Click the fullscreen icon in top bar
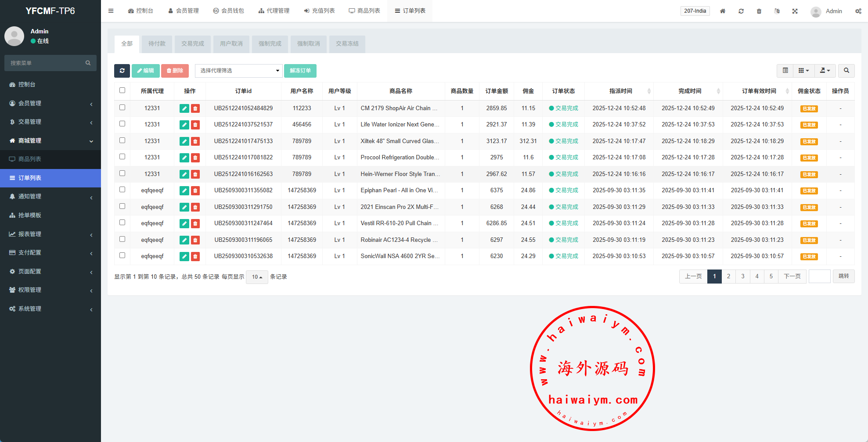The image size is (868, 442). click(795, 11)
